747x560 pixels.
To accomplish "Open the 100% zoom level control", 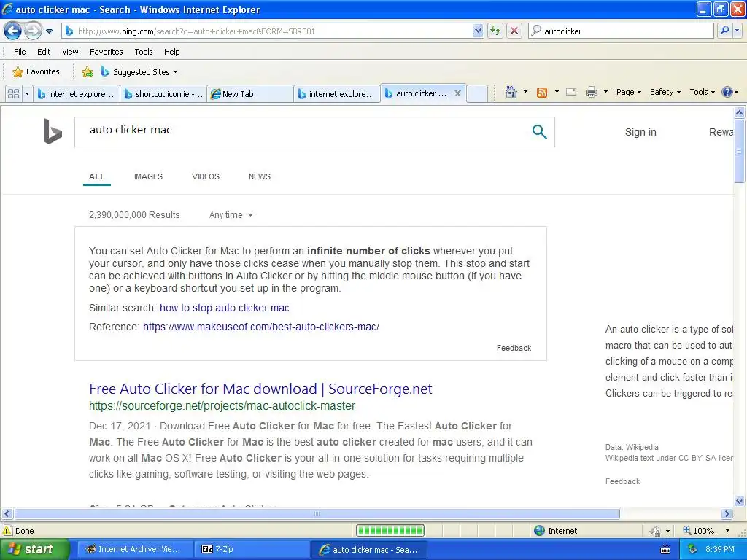I will point(706,531).
